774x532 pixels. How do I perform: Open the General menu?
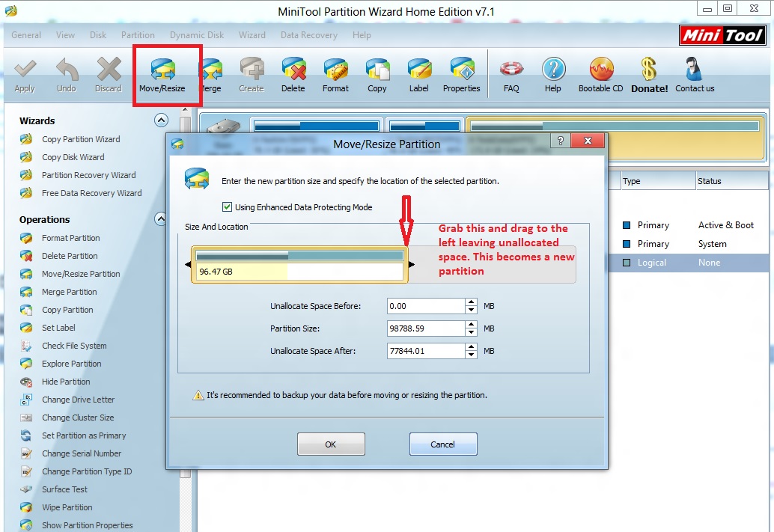[26, 35]
